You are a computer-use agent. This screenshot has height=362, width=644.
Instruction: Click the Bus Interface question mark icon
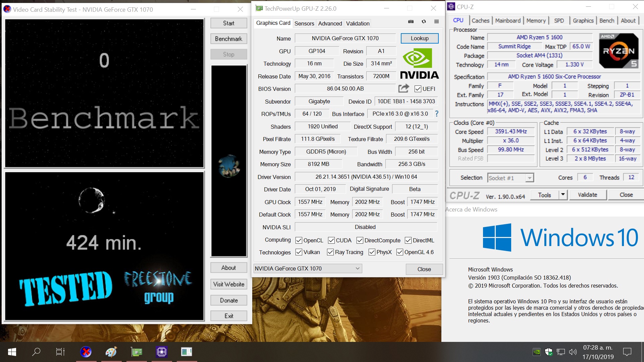point(436,114)
